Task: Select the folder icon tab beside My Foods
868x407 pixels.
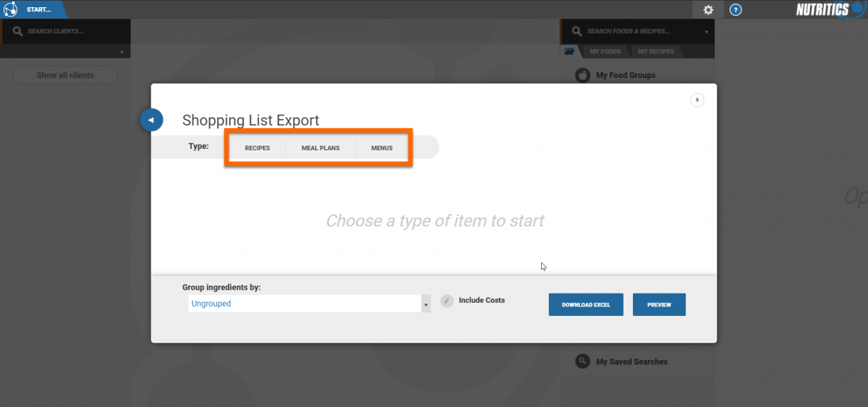Action: pos(570,51)
